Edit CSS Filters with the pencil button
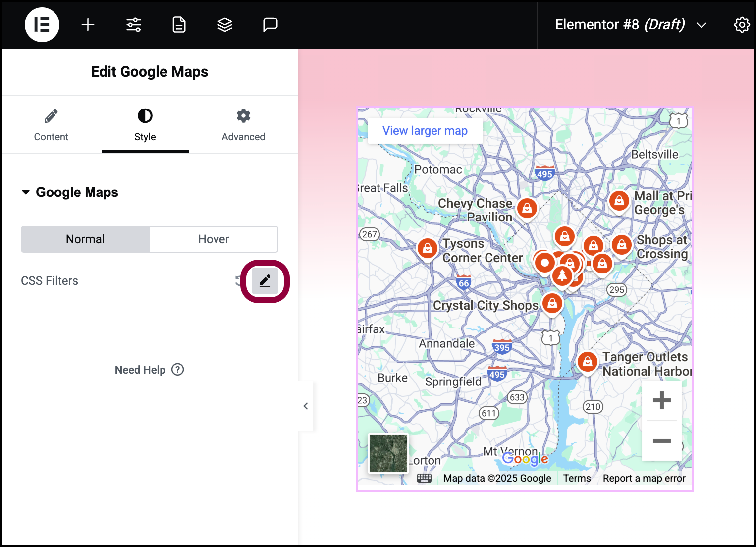Screen dimensions: 756x547 265,281
